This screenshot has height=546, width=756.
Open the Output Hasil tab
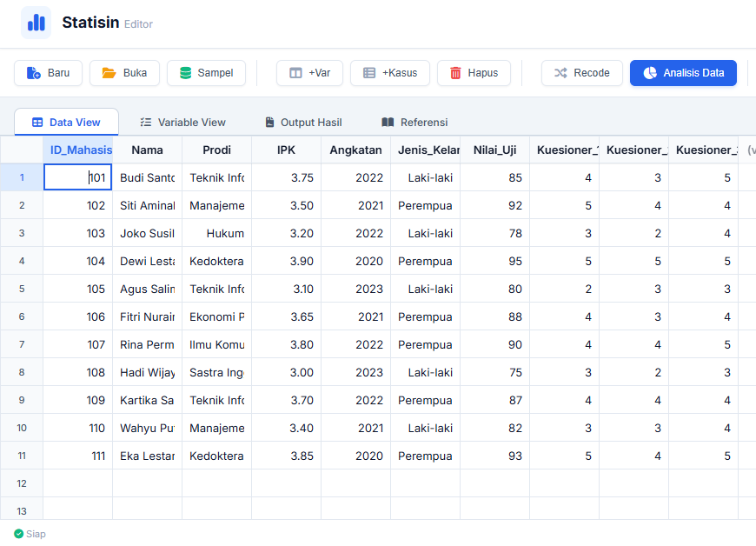click(303, 123)
